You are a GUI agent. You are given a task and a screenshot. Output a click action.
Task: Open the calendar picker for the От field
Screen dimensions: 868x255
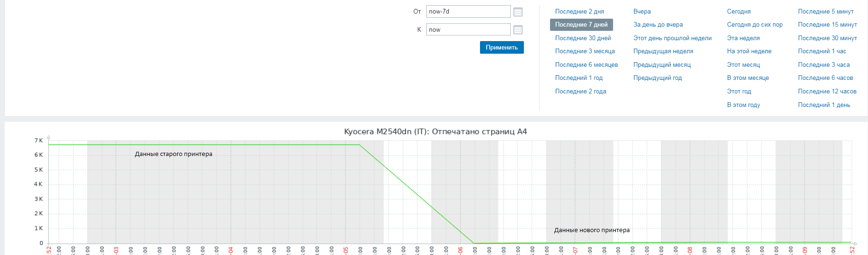coord(518,12)
